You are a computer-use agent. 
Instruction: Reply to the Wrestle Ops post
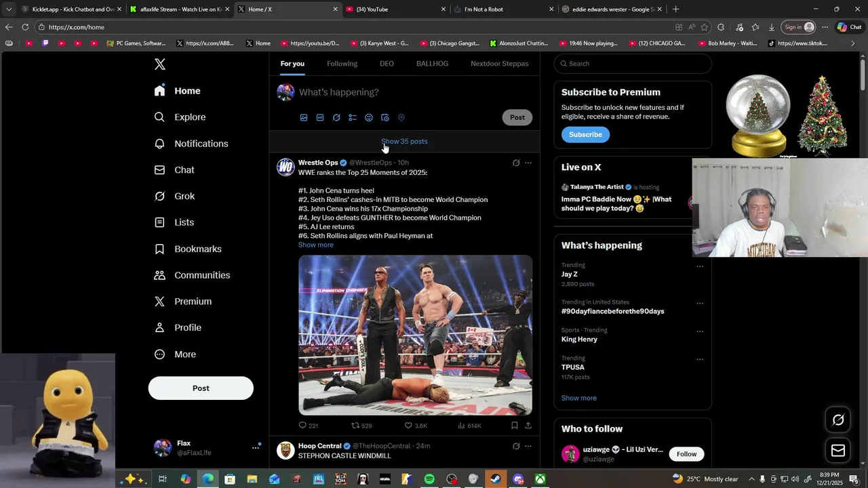pos(308,426)
